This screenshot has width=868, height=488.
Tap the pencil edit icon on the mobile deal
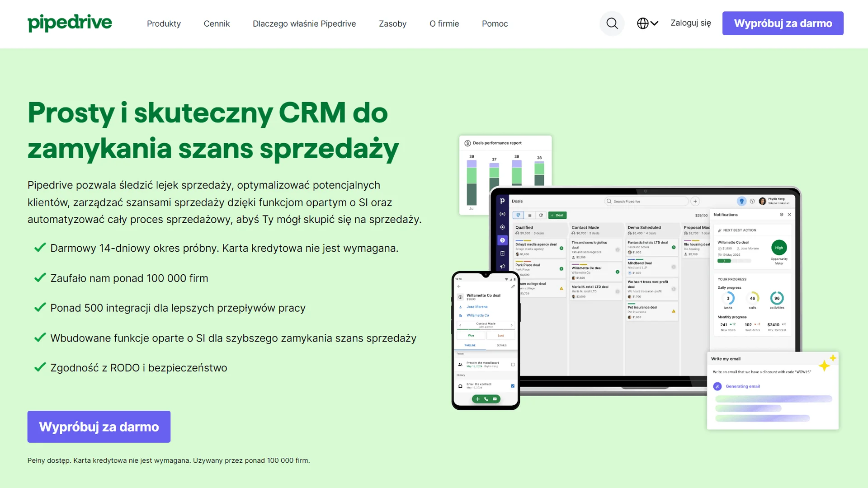[x=513, y=286]
